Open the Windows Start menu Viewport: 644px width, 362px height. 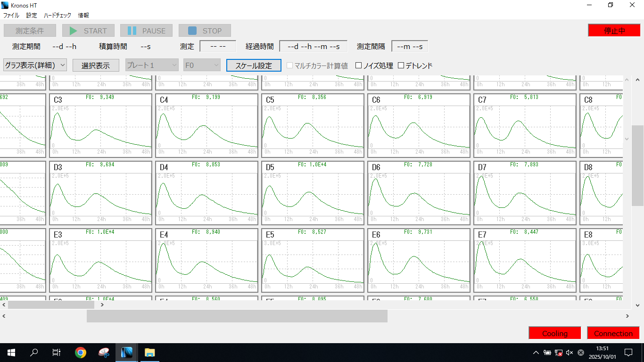(11, 353)
